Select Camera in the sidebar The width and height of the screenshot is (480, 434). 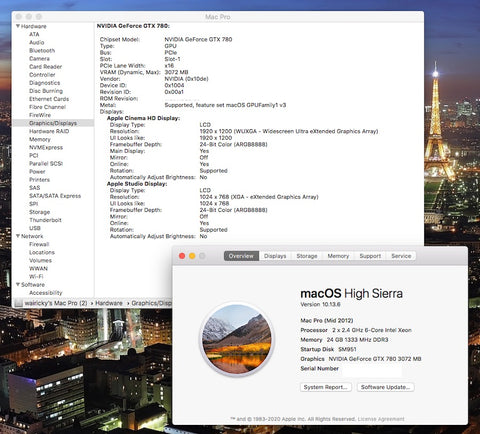click(x=39, y=58)
